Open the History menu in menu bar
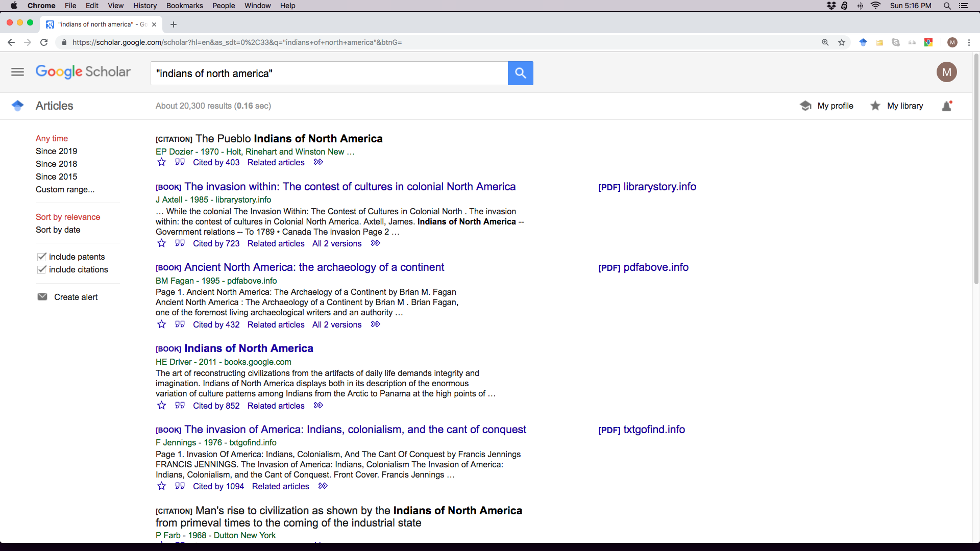 pos(144,6)
